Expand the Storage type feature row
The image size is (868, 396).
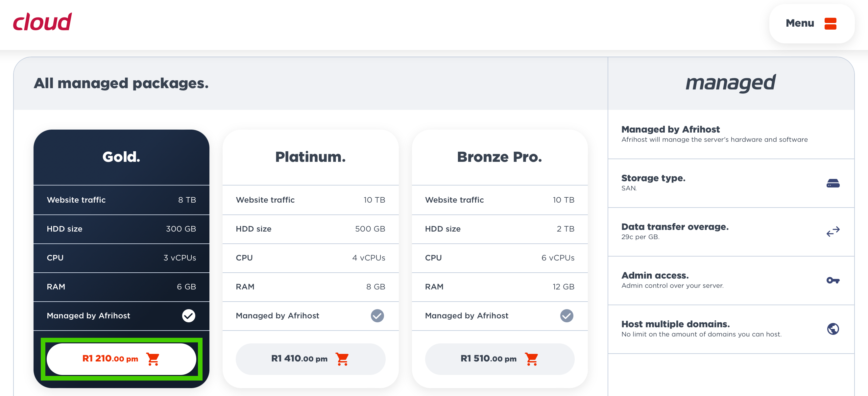[653, 178]
